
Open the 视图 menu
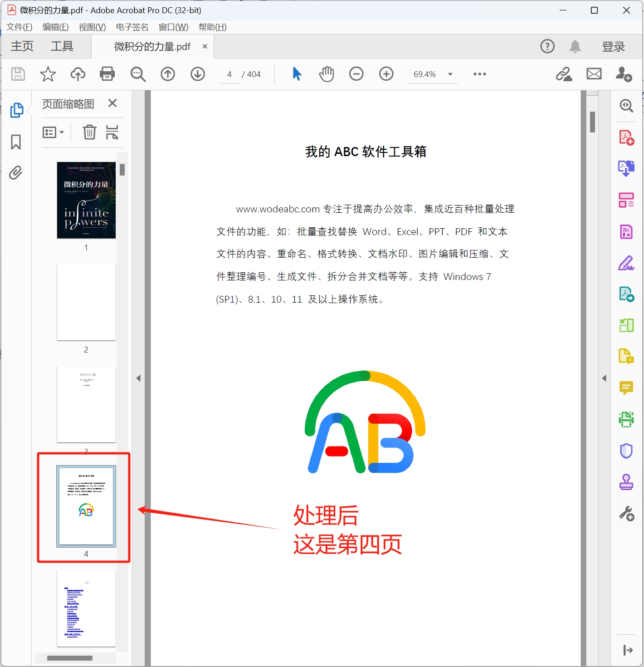coord(92,27)
